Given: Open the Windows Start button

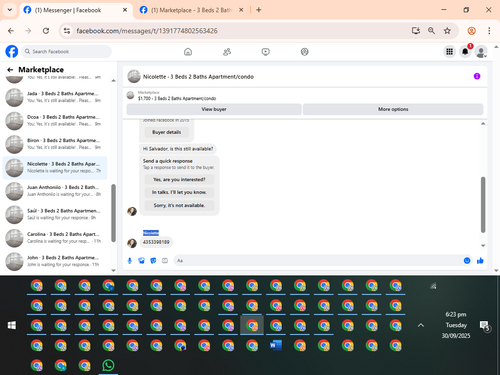Looking at the screenshot, I should [12, 325].
